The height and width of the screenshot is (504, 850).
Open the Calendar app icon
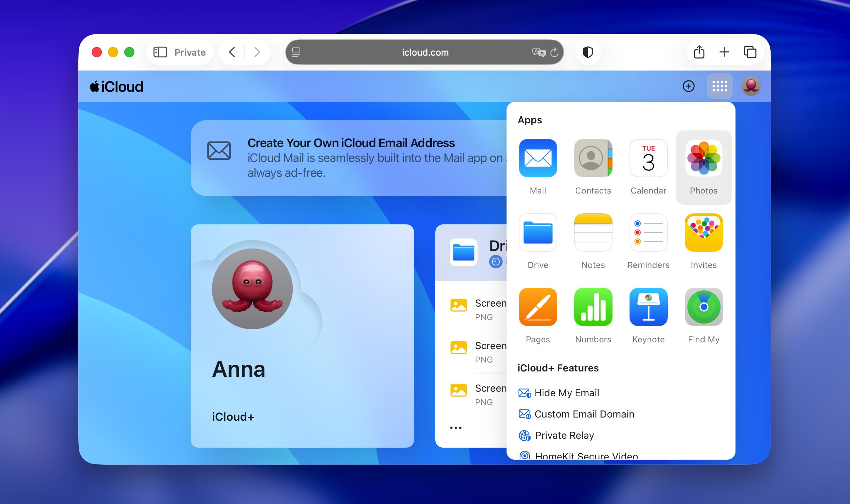648,158
